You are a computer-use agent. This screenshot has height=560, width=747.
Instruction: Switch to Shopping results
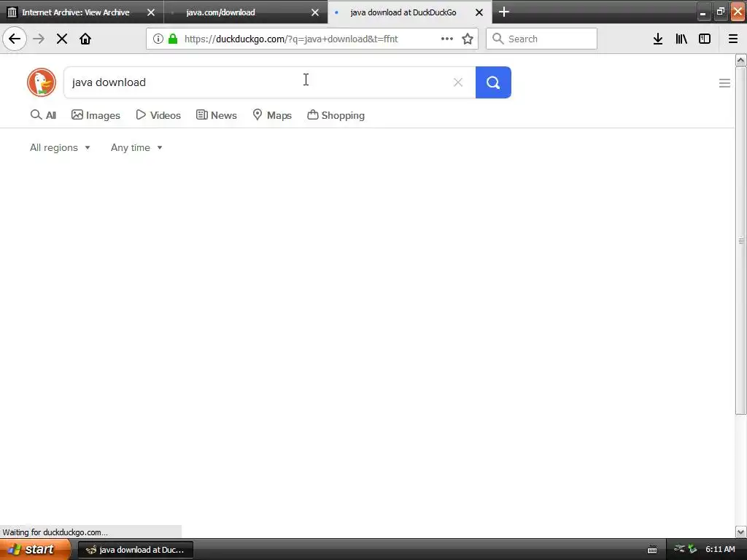(336, 115)
